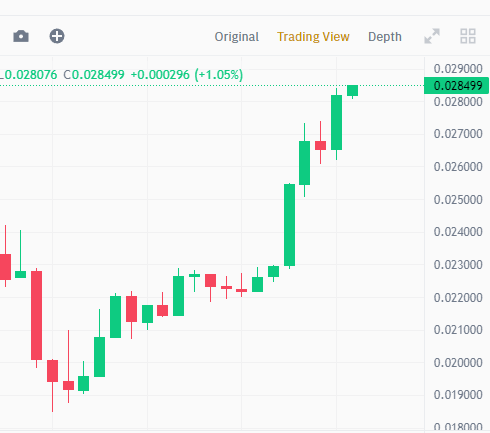Click the 0.022000 price axis label
The image size is (490, 433).
(x=458, y=298)
